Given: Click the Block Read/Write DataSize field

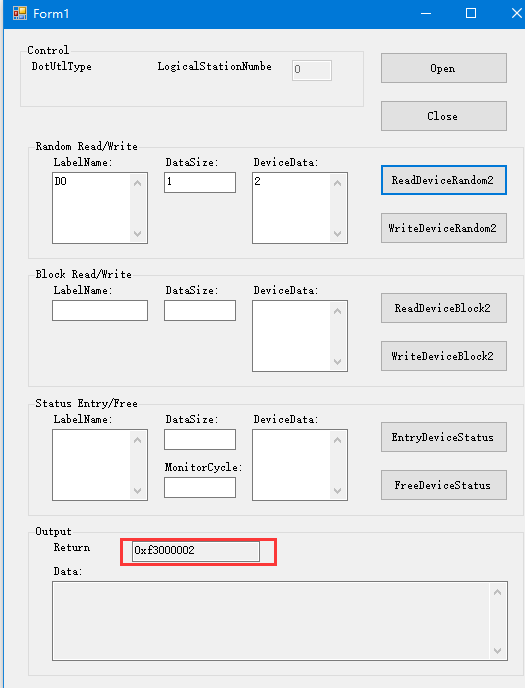Looking at the screenshot, I should point(200,311).
